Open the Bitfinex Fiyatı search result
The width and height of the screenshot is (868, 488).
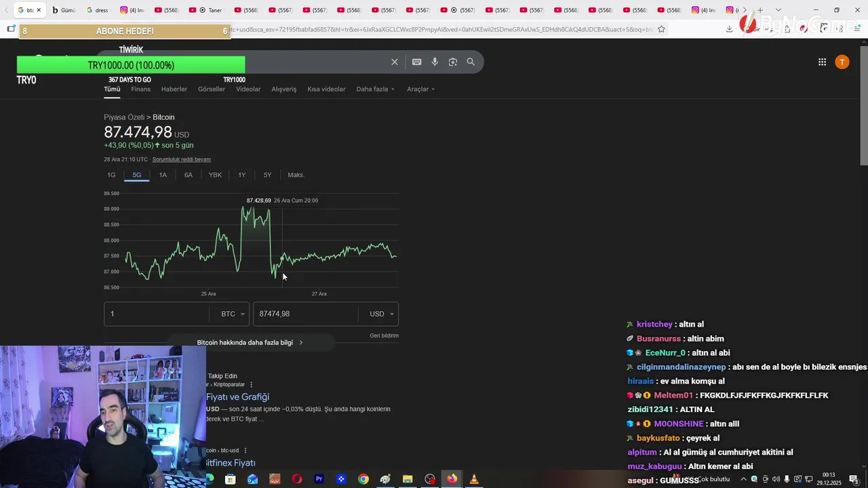231,462
